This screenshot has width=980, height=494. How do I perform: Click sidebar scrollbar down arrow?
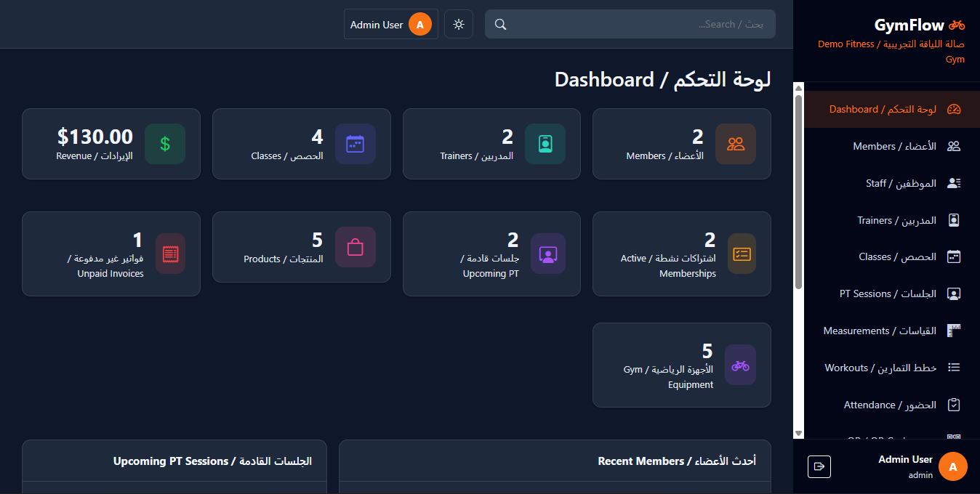pos(798,433)
